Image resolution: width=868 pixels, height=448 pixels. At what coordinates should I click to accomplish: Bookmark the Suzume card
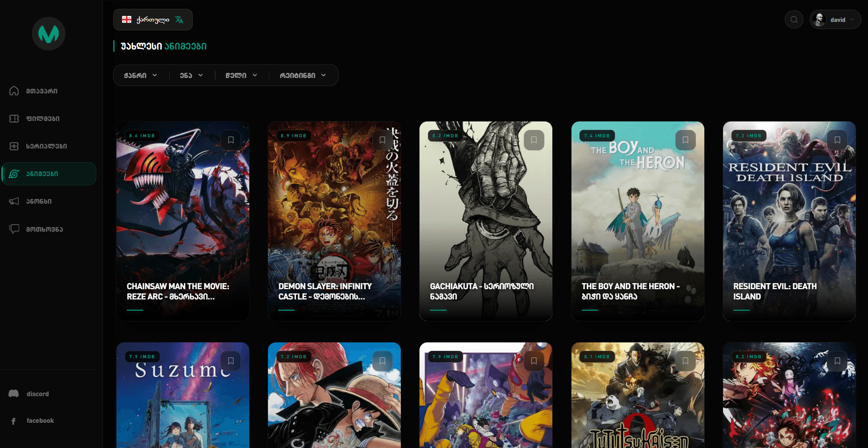(231, 361)
